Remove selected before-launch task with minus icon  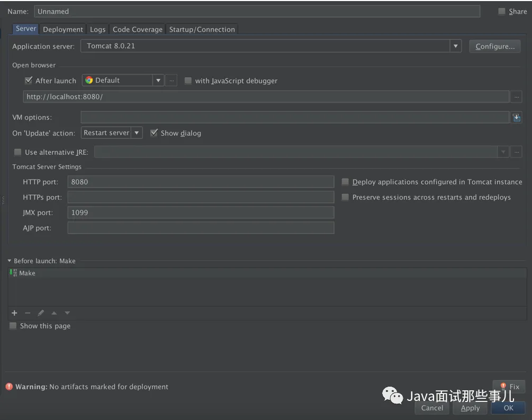28,313
